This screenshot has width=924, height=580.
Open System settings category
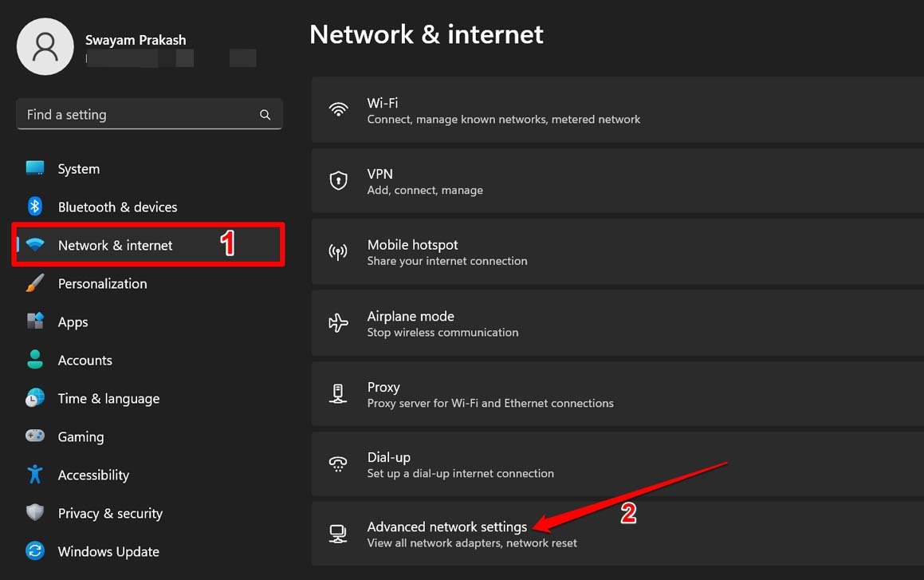click(x=148, y=168)
